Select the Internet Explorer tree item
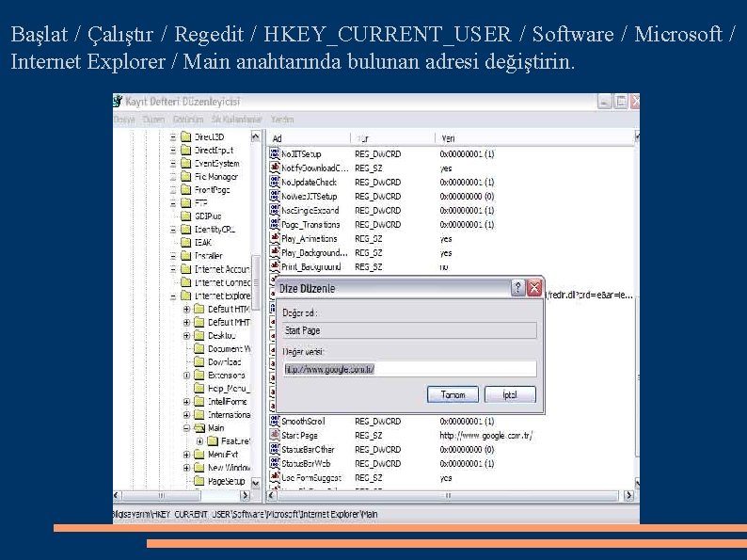Viewport: 747px width, 560px height. coord(222,296)
